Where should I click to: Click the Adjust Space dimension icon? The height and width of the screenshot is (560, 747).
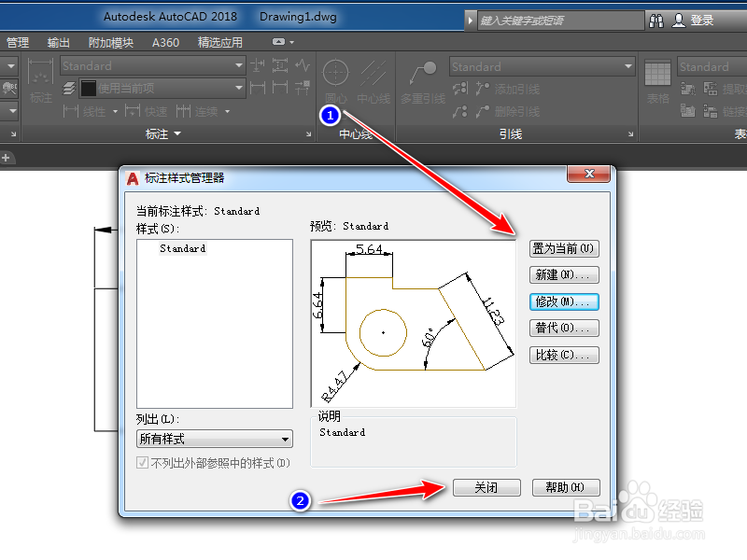coord(280,65)
